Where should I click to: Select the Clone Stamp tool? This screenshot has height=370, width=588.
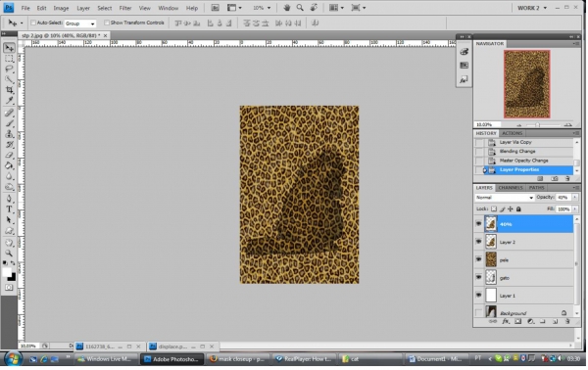click(x=9, y=134)
